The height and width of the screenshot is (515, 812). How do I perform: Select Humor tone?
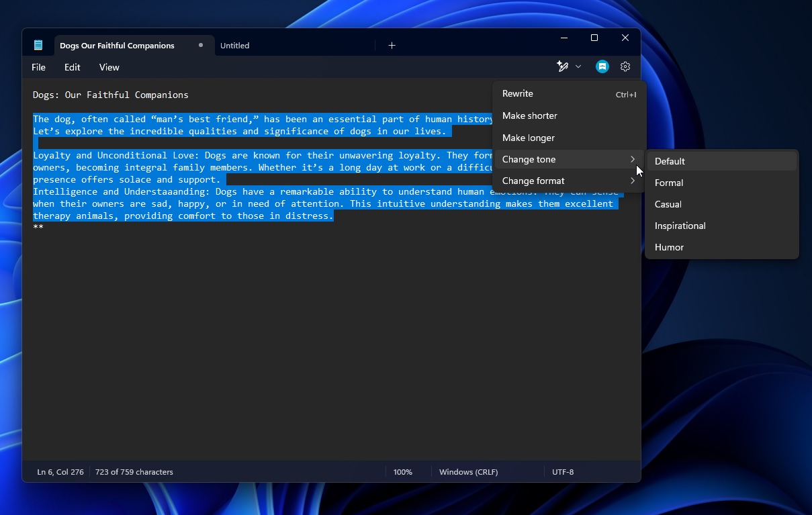[722, 247]
